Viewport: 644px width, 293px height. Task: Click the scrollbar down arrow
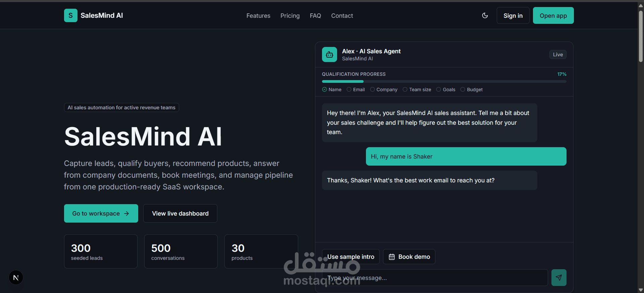(641, 290)
